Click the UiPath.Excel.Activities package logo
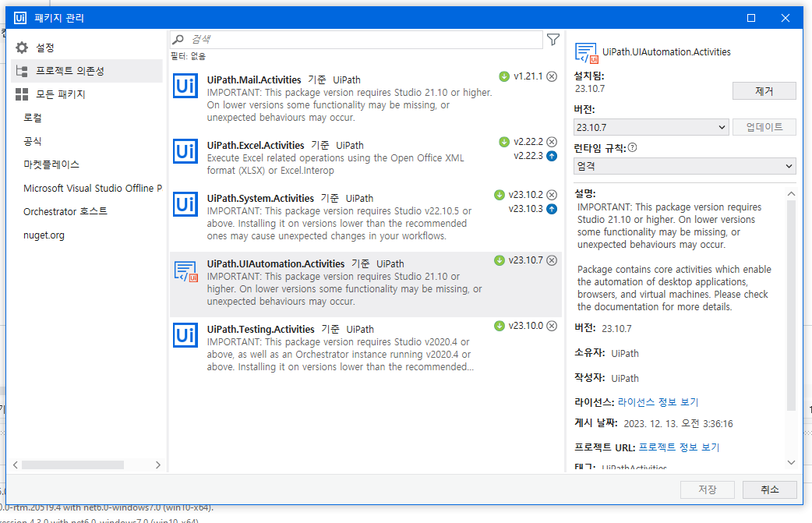 (185, 151)
